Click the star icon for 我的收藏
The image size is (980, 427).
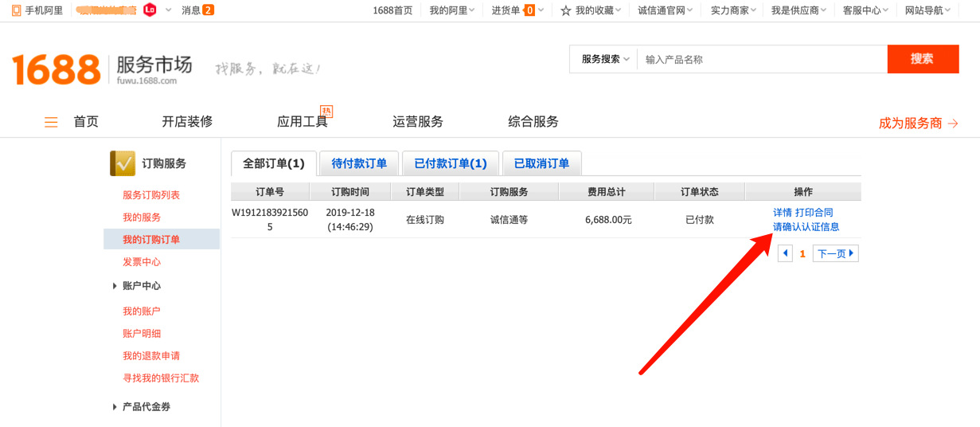tap(566, 10)
